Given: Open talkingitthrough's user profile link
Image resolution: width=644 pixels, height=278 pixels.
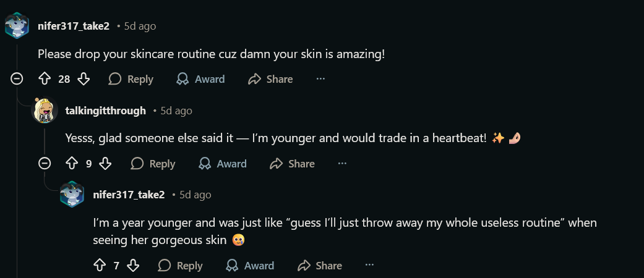Looking at the screenshot, I should click(105, 111).
